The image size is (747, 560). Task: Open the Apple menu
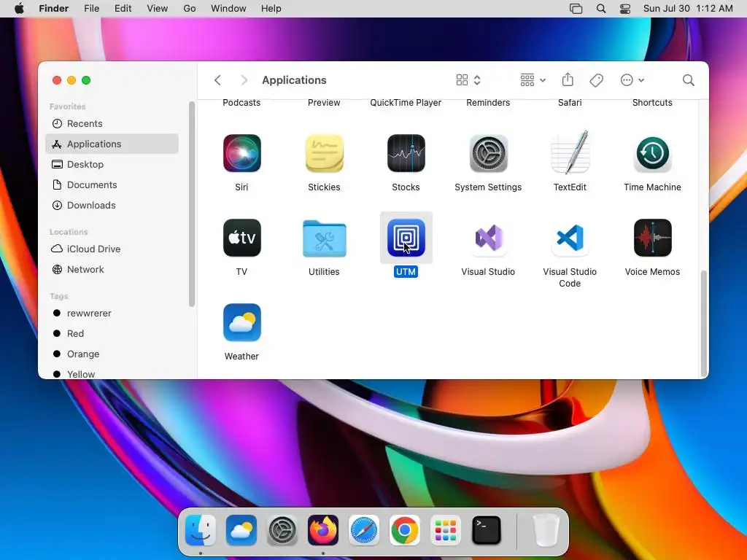point(19,9)
